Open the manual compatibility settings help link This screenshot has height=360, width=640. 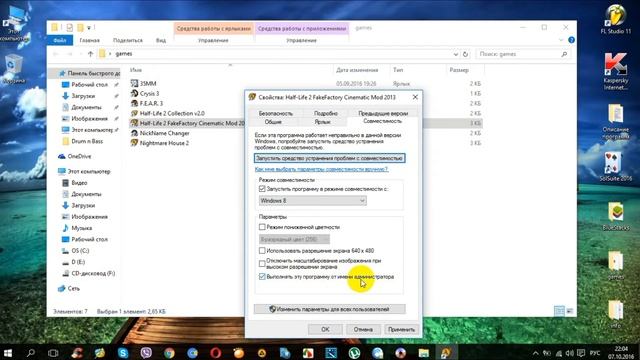coord(321,169)
